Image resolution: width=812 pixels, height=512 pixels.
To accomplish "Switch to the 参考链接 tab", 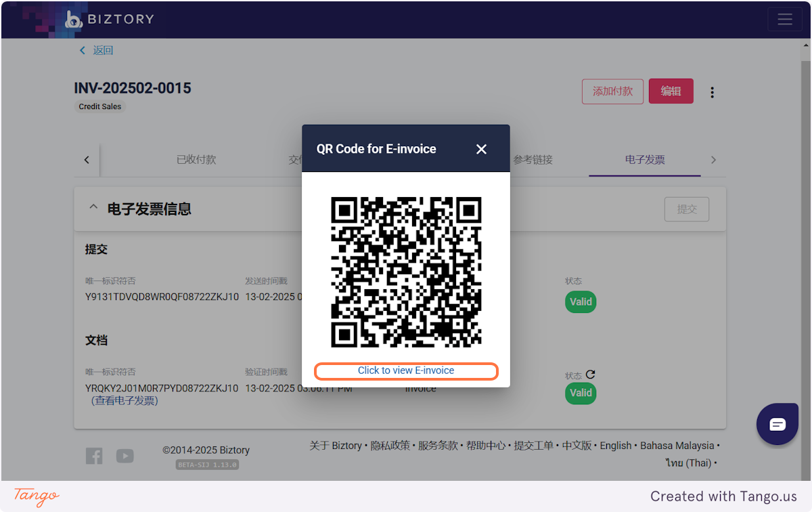I will [x=533, y=160].
